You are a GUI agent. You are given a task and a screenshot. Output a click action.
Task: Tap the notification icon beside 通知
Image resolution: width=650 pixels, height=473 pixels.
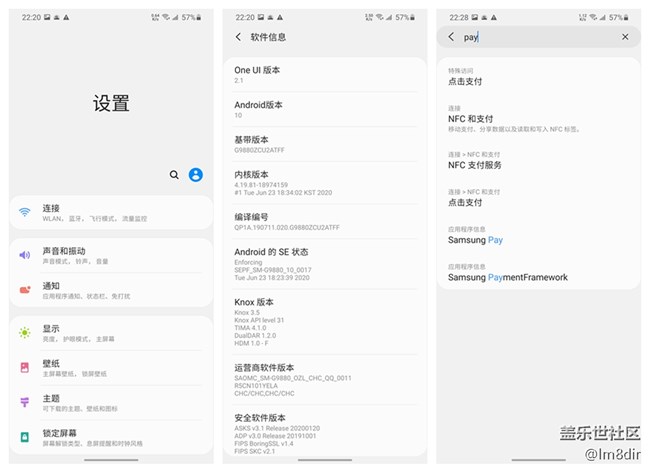point(25,290)
